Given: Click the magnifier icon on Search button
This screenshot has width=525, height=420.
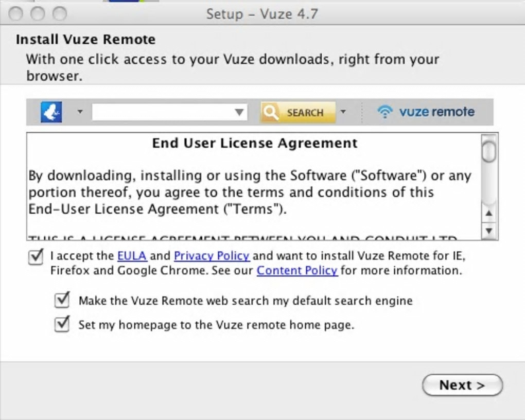Looking at the screenshot, I should pyautogui.click(x=271, y=112).
